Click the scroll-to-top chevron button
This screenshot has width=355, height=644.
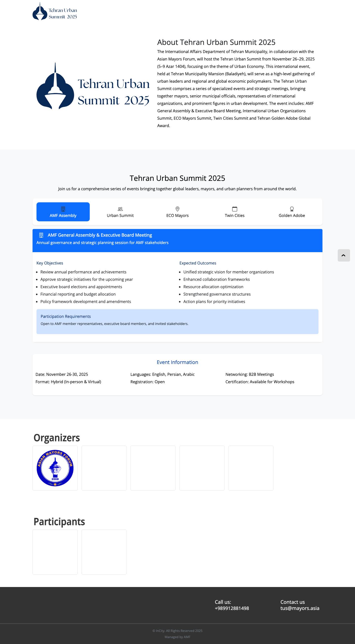point(344,255)
